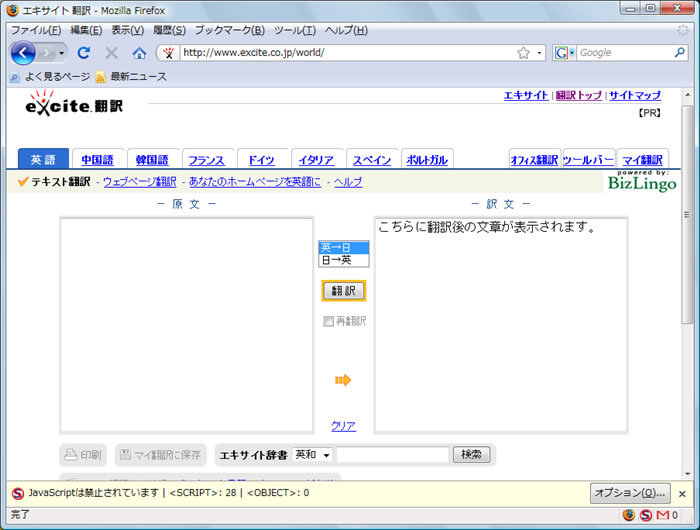
Task: Click the stop loading X icon
Action: tap(111, 53)
